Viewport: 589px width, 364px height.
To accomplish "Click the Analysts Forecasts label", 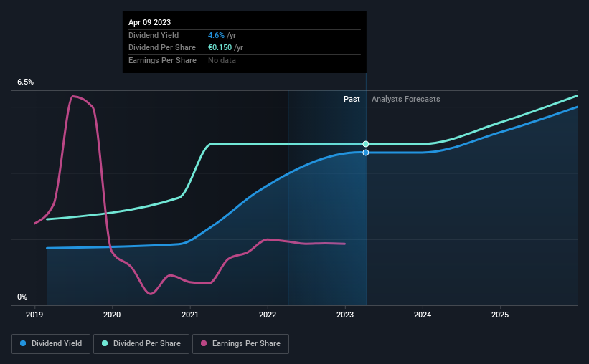I will pyautogui.click(x=405, y=99).
